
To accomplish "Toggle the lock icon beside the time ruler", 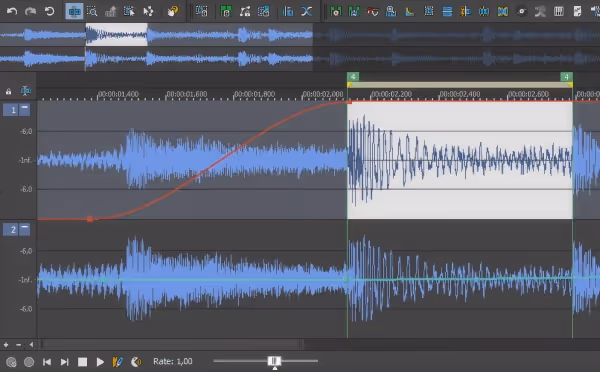I will point(8,91).
